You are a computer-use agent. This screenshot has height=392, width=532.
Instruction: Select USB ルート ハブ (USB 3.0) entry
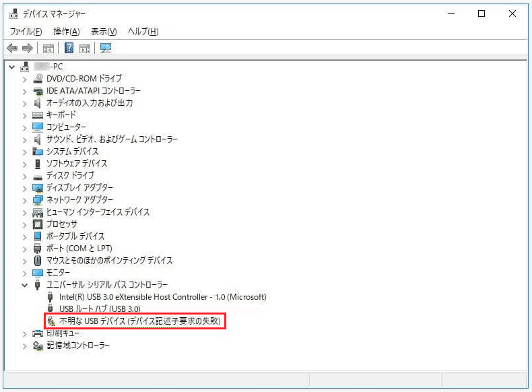100,309
